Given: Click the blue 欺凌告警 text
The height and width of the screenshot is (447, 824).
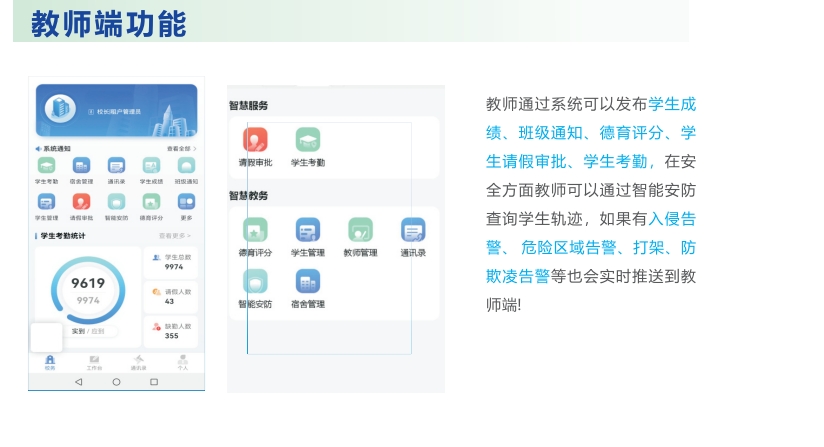Looking at the screenshot, I should pyautogui.click(x=518, y=276).
